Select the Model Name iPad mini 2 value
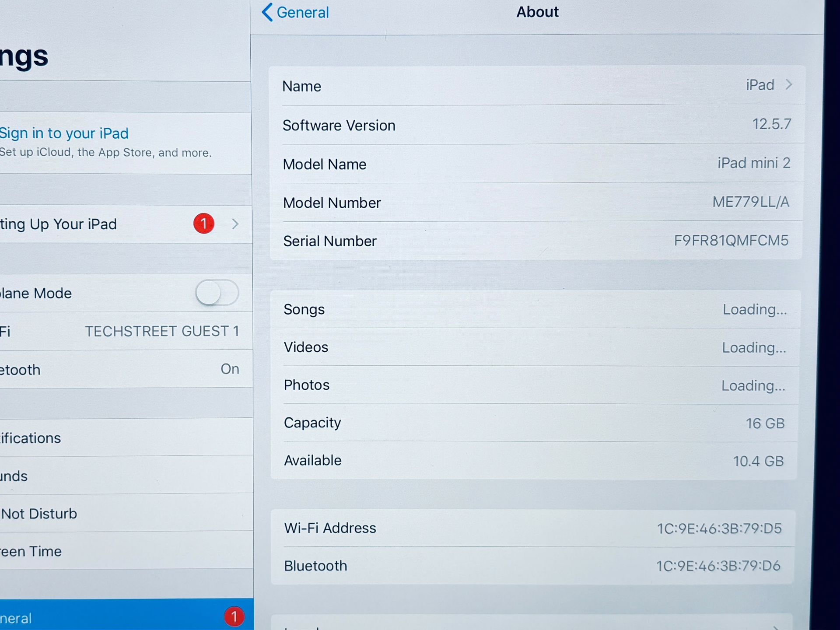This screenshot has height=630, width=840. (754, 163)
